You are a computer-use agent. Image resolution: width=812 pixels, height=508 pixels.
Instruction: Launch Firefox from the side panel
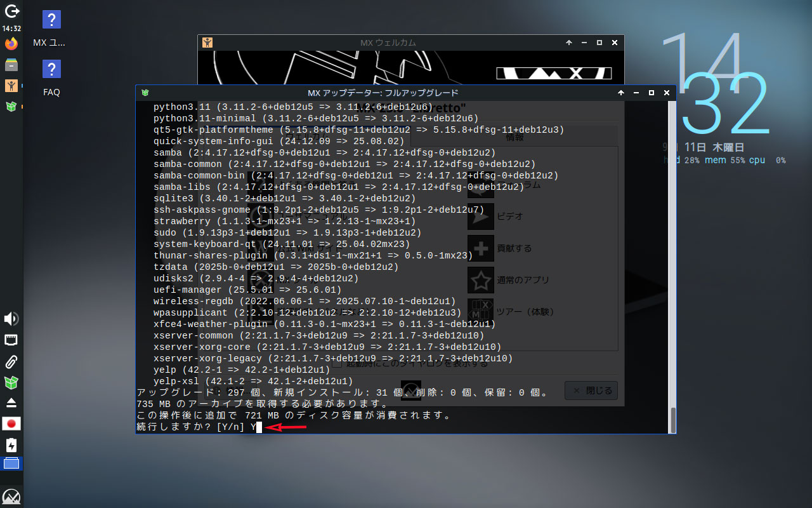(11, 44)
